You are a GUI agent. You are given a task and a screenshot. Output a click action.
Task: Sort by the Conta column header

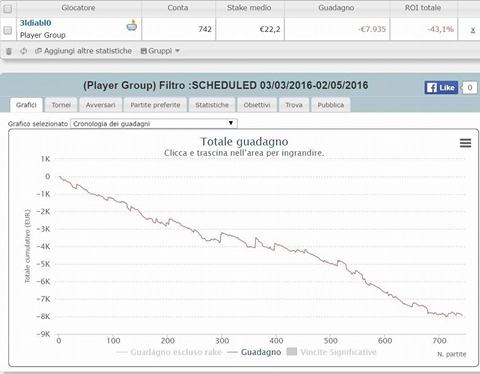(178, 8)
